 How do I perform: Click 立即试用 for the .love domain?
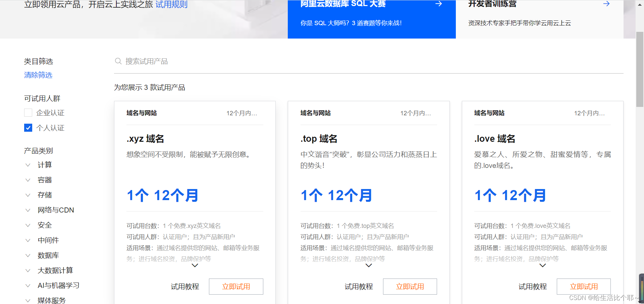(584, 287)
